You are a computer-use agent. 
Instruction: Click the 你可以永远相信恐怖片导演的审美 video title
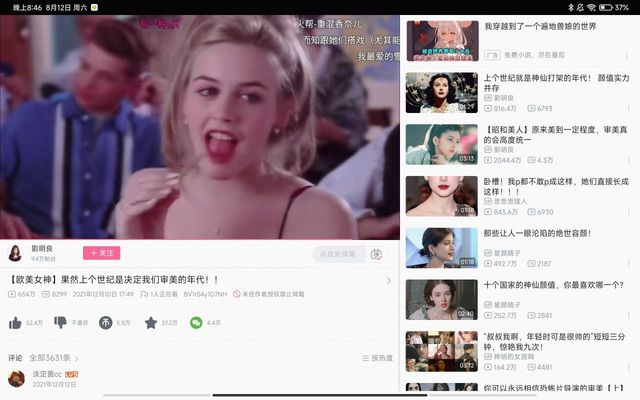[554, 387]
